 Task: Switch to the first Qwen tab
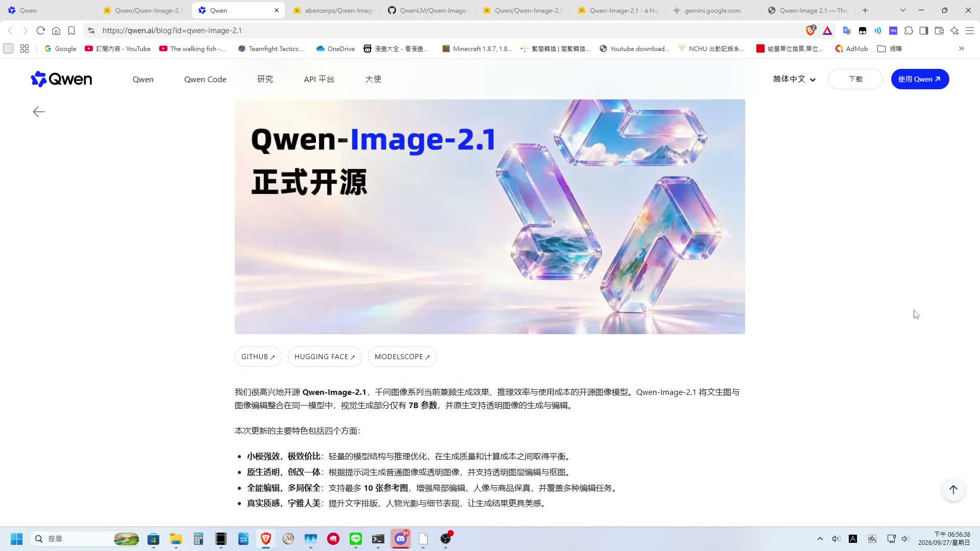pos(47,10)
